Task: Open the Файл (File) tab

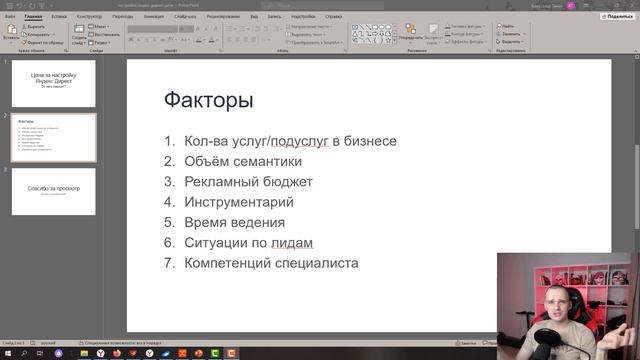Action: [10, 17]
